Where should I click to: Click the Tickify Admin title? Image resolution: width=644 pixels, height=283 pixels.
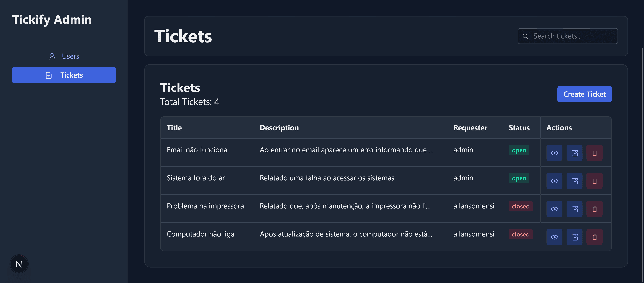tap(52, 19)
